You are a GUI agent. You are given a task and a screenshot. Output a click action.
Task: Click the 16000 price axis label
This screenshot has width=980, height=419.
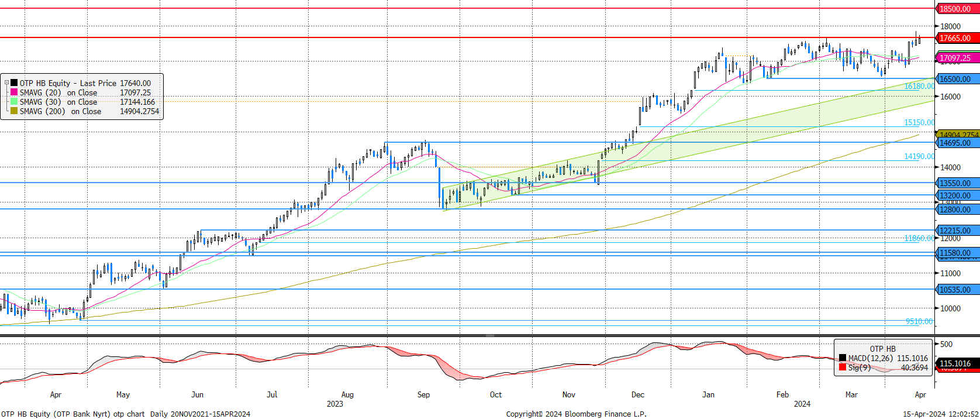point(950,97)
